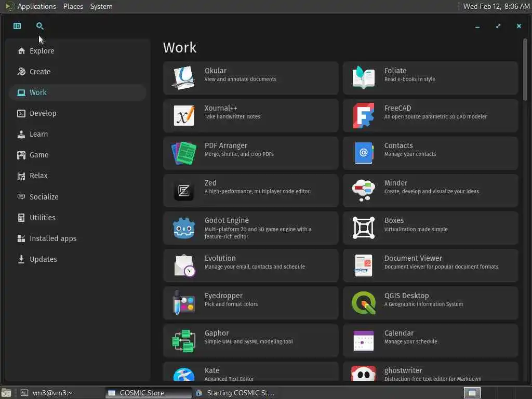This screenshot has width=532, height=399.
Task: Click the show desktop button in taskbar
Action: pos(6,393)
